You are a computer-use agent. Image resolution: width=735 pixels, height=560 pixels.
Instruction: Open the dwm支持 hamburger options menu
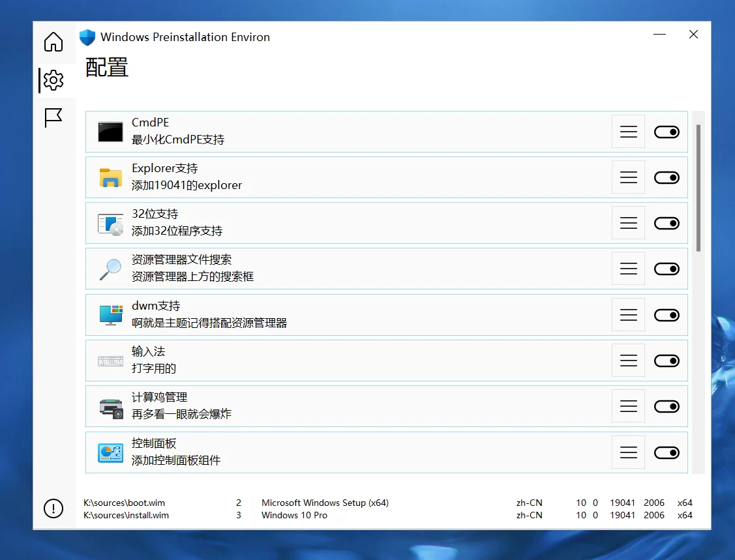tap(628, 314)
